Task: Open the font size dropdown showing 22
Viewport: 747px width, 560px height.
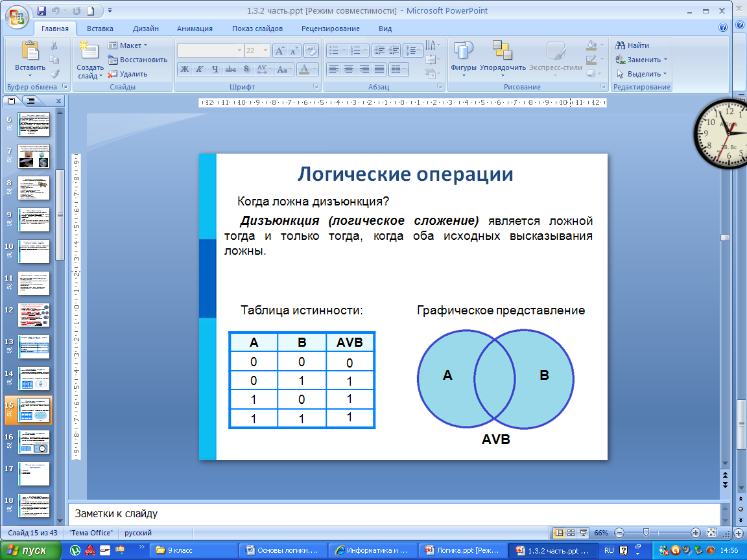Action: pyautogui.click(x=266, y=51)
